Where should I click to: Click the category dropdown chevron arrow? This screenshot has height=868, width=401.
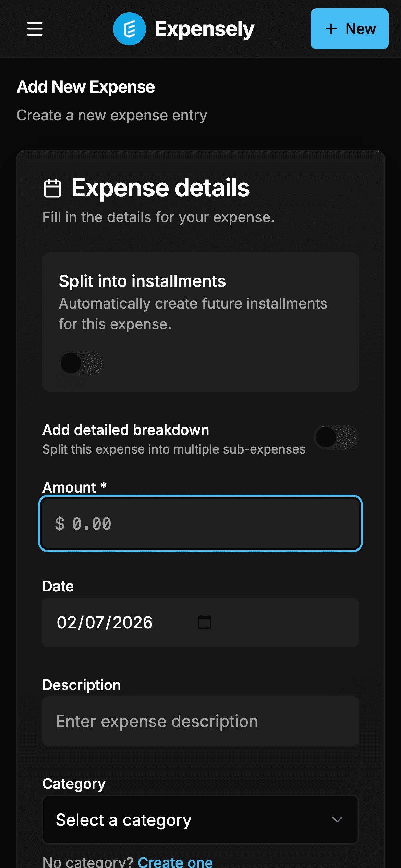[337, 820]
